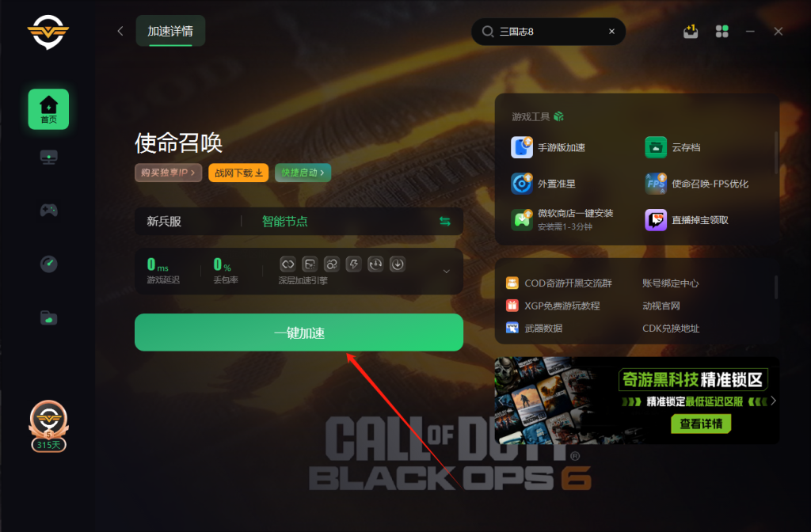Open the 外置准星 crosshair tool
Image resolution: width=811 pixels, height=532 pixels.
[543, 184]
